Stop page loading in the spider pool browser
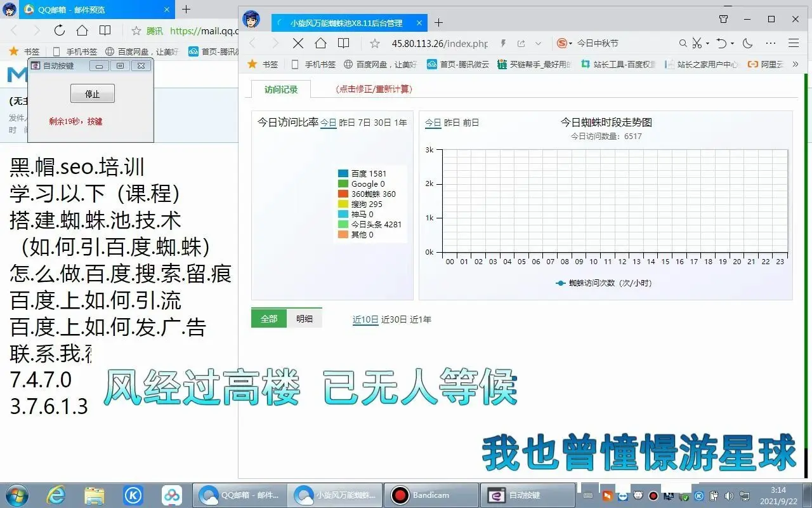 tap(298, 43)
